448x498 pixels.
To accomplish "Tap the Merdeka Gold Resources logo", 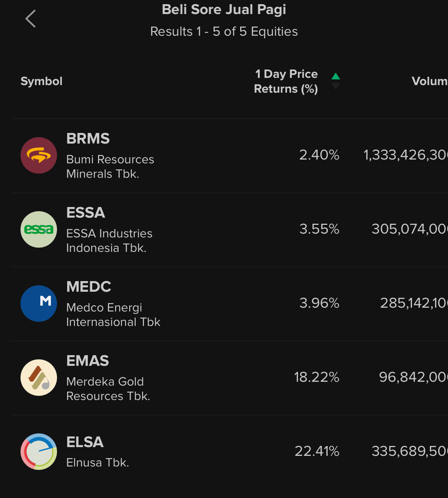I will click(x=39, y=378).
